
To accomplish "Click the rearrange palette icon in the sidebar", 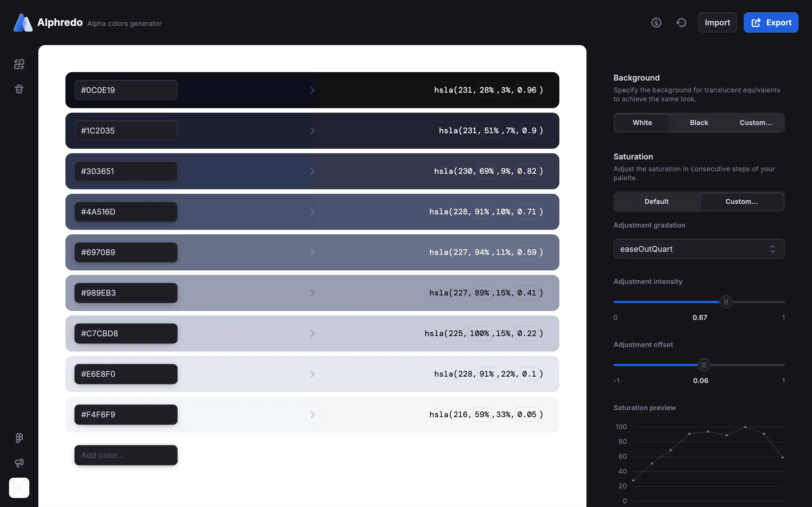I will pos(19,64).
